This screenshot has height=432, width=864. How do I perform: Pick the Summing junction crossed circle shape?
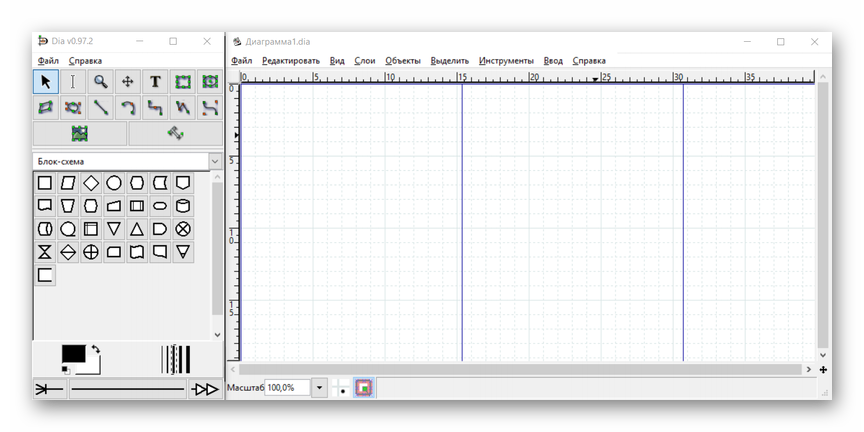(183, 229)
